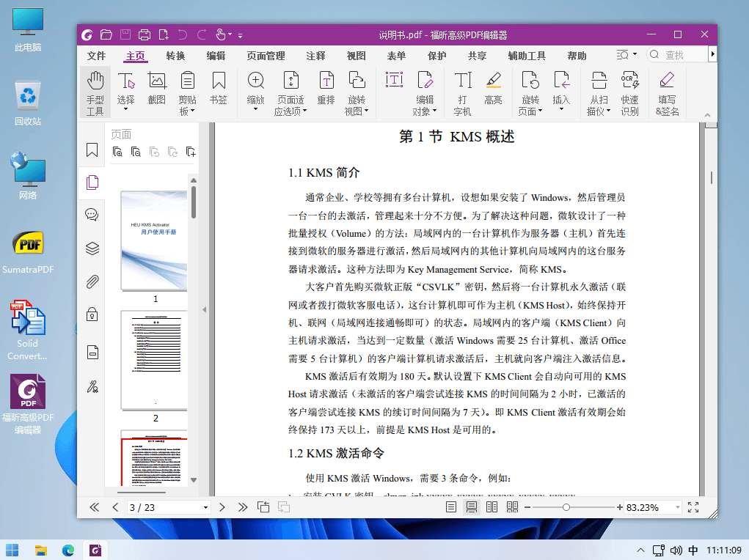The height and width of the screenshot is (560, 749).
Task: Open the Bookmarks sidebar panel
Action: 92,150
